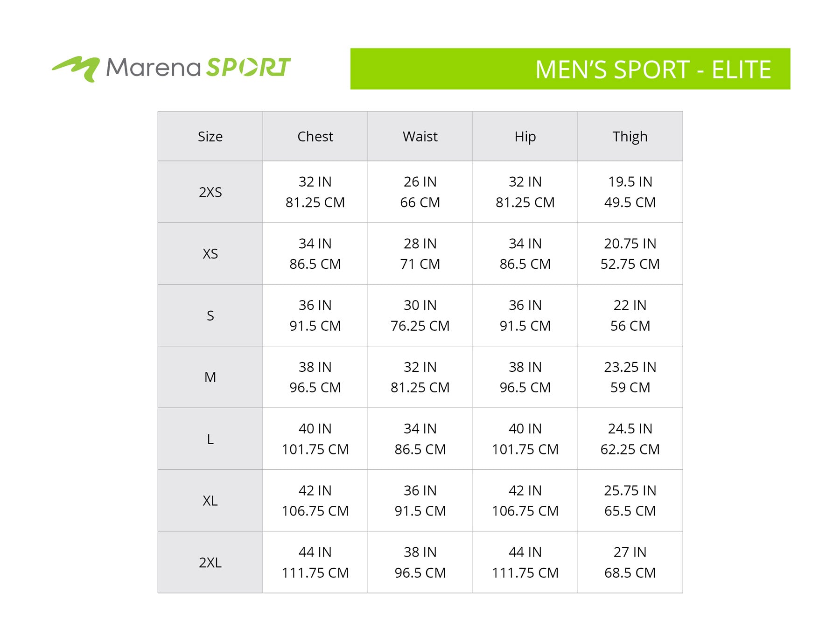Viewport: 840px width, 642px height.
Task: Pick the XL size row label
Action: (x=210, y=501)
